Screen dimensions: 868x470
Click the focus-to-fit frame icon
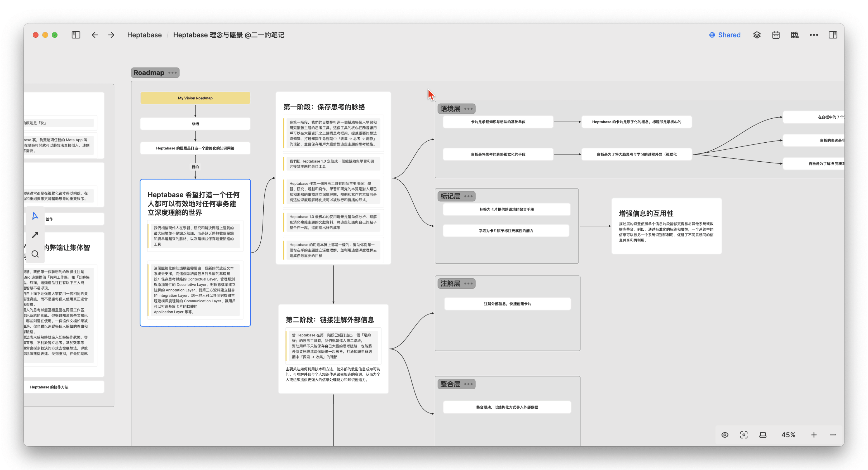pos(744,435)
